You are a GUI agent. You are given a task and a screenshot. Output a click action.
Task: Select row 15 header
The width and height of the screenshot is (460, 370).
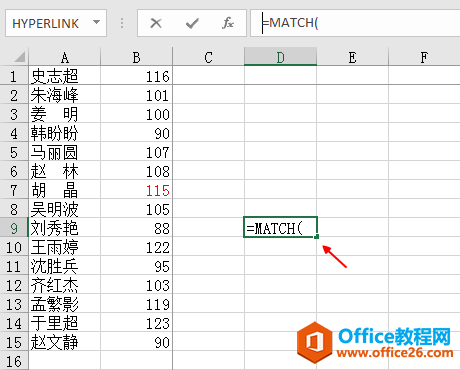(x=14, y=342)
